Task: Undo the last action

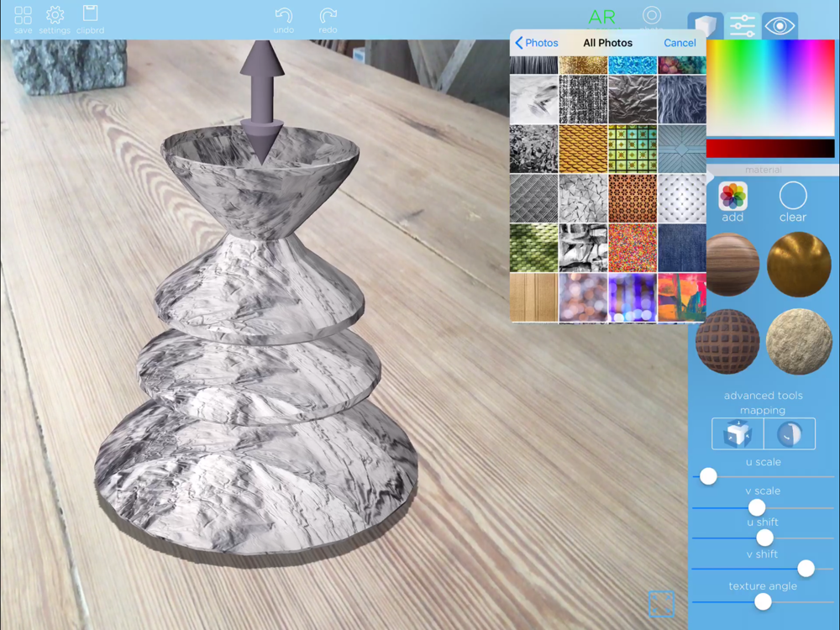Action: point(283,21)
